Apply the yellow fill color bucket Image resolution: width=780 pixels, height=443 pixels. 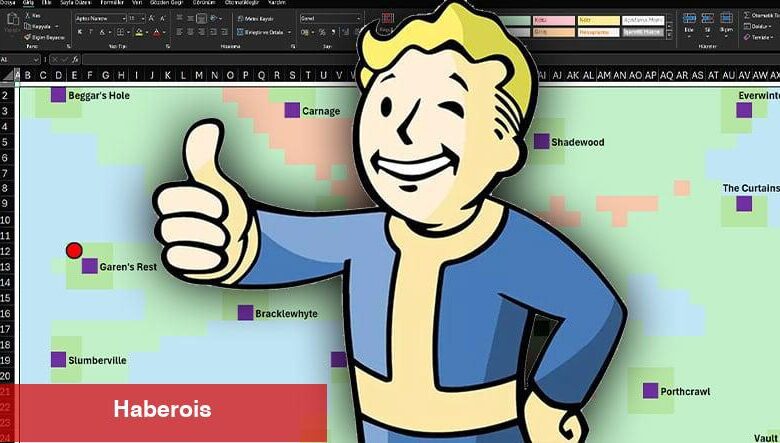click(139, 32)
